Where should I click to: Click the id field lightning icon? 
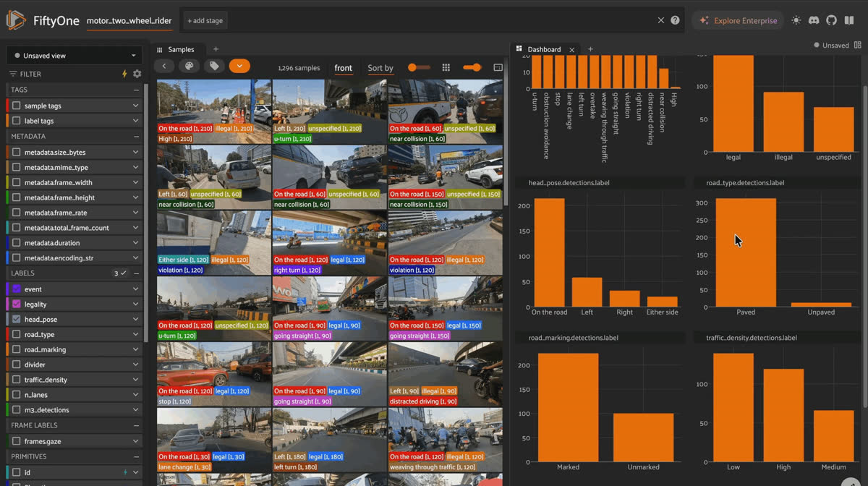pos(125,472)
